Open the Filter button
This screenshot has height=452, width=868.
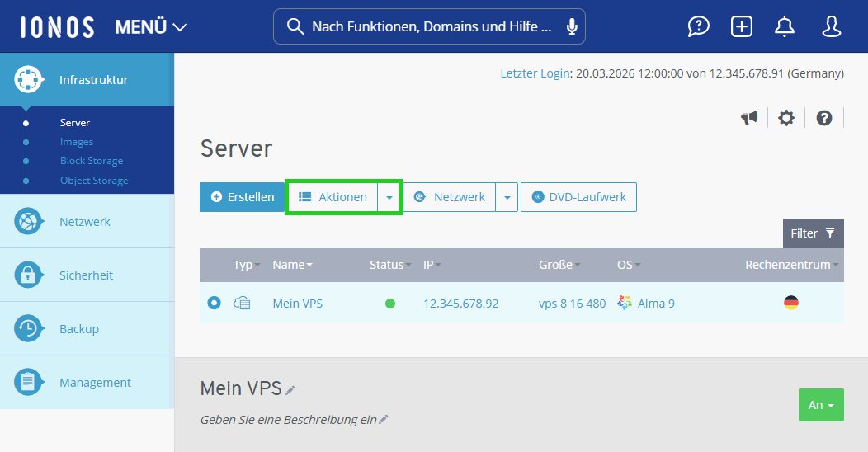814,233
